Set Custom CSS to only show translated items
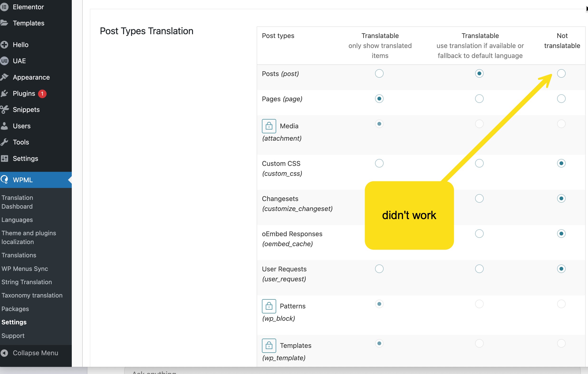 [x=379, y=163]
